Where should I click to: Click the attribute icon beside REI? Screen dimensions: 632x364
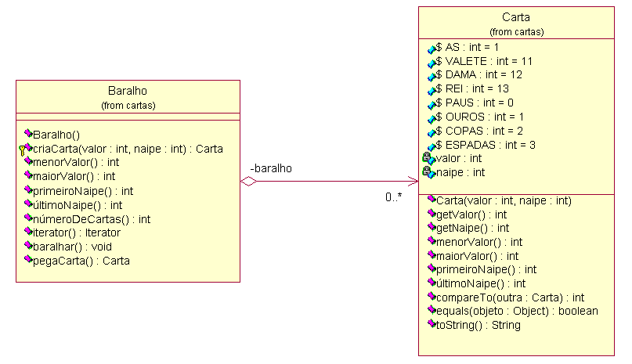(x=432, y=91)
